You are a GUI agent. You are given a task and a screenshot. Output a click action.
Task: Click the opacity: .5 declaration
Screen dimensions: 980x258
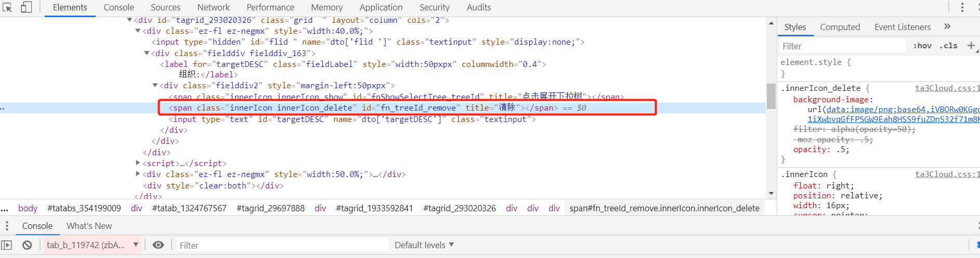tap(821, 150)
